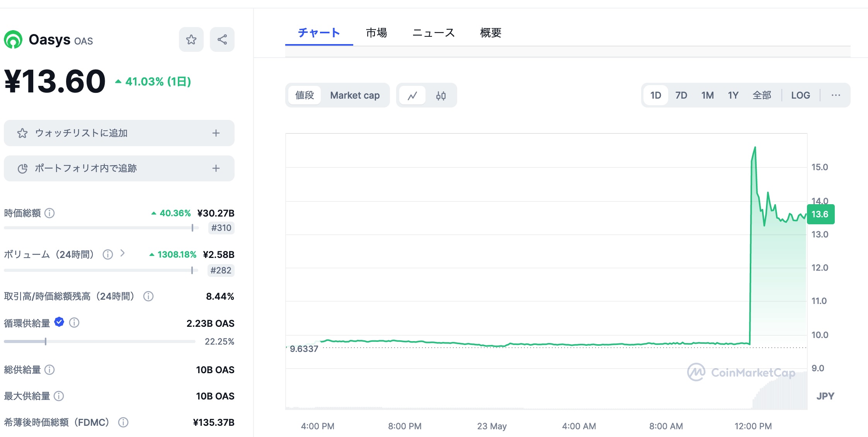
Task: Click info icon next to ボリューム（24時間）
Action: click(x=108, y=254)
